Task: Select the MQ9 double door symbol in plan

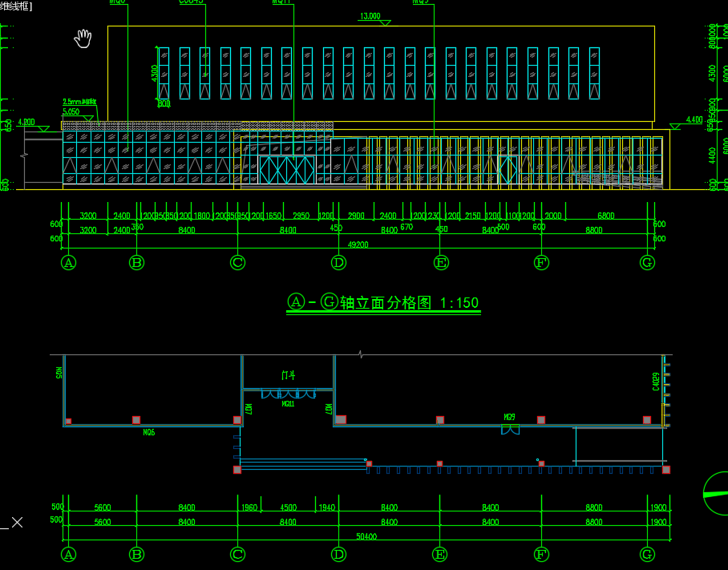Action: (510, 431)
